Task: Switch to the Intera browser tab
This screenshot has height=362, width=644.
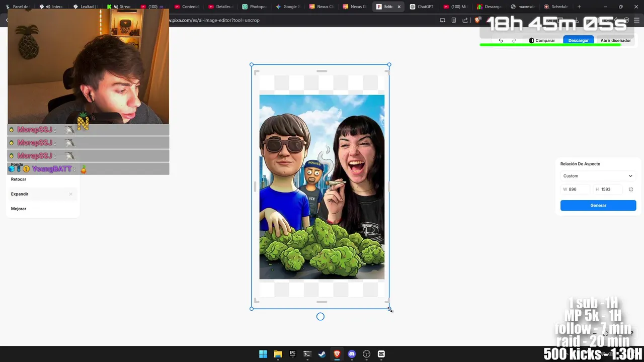Action: coord(52,7)
